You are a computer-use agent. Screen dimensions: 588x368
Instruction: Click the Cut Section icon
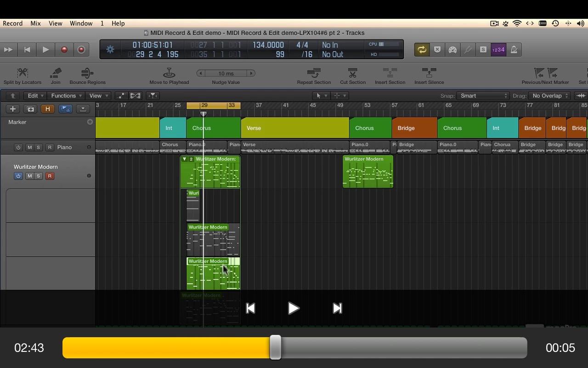pyautogui.click(x=352, y=73)
